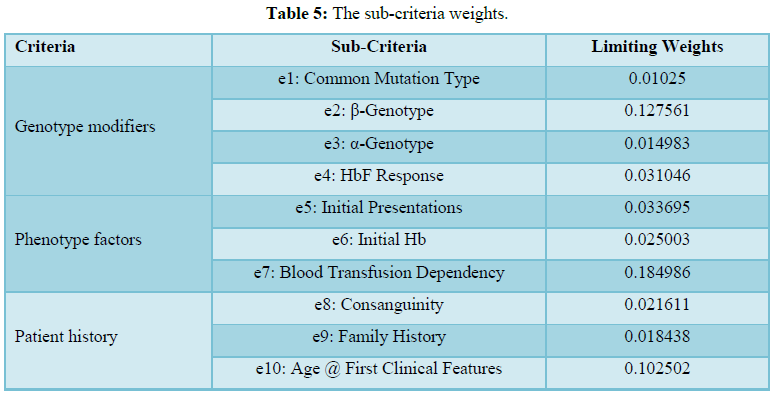The height and width of the screenshot is (400, 775).
Task: Click the e7: Blood Transfusion Dependency cell
Action: click(x=378, y=272)
